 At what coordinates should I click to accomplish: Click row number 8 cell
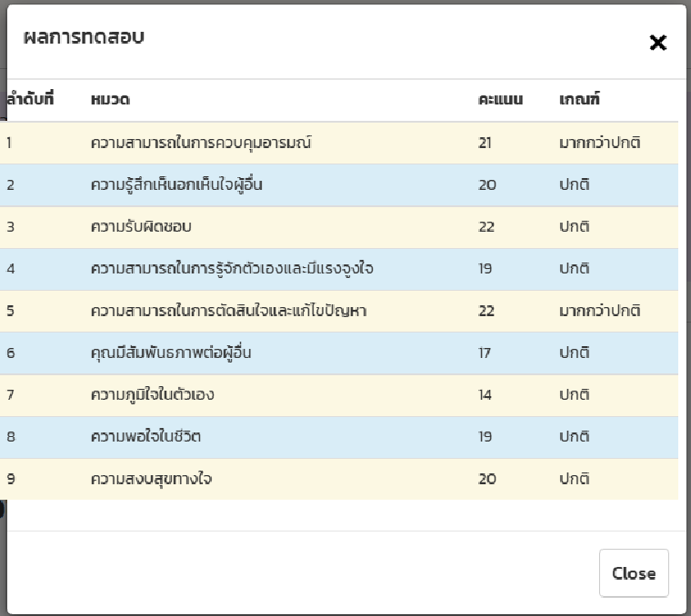(x=11, y=437)
